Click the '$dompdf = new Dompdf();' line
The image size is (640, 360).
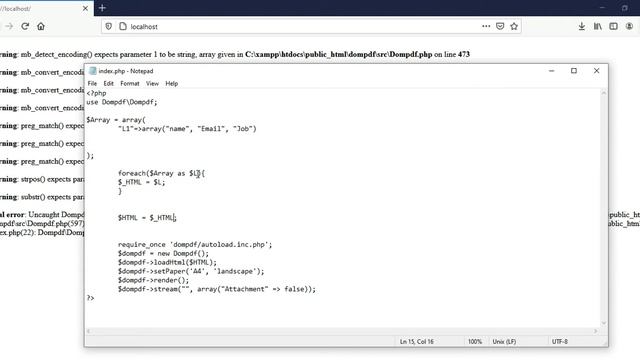(x=163, y=253)
